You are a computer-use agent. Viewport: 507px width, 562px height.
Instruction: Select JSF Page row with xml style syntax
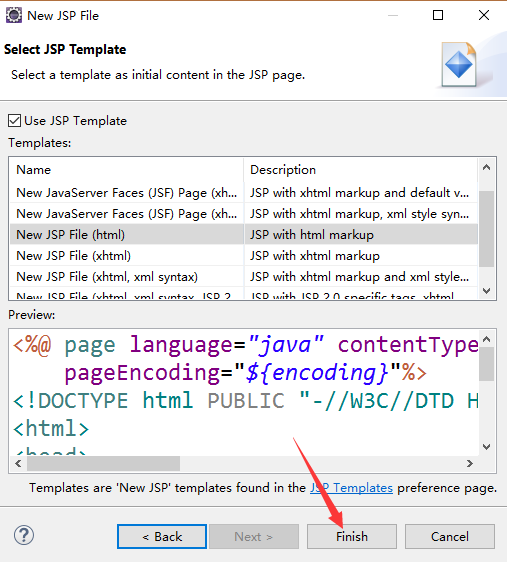coord(244,214)
